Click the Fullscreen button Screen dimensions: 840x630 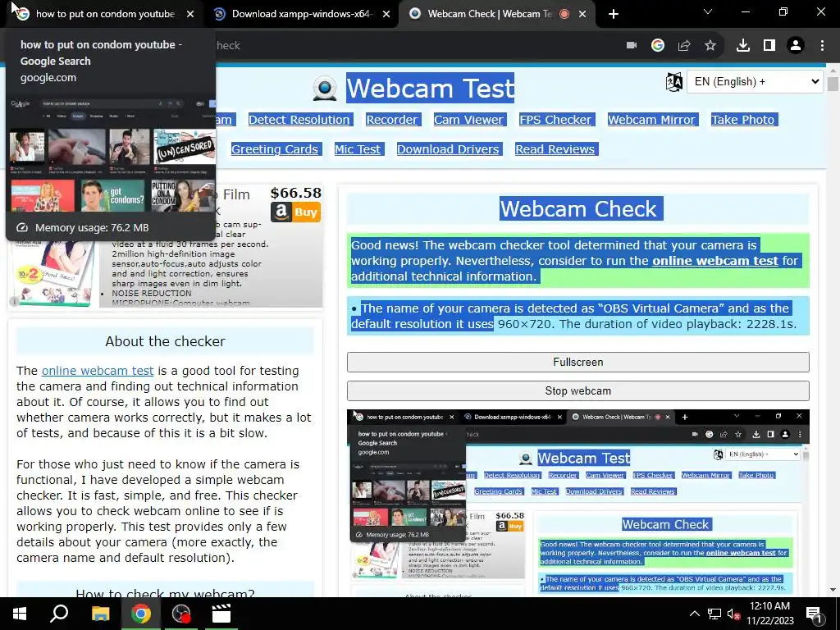pos(578,362)
